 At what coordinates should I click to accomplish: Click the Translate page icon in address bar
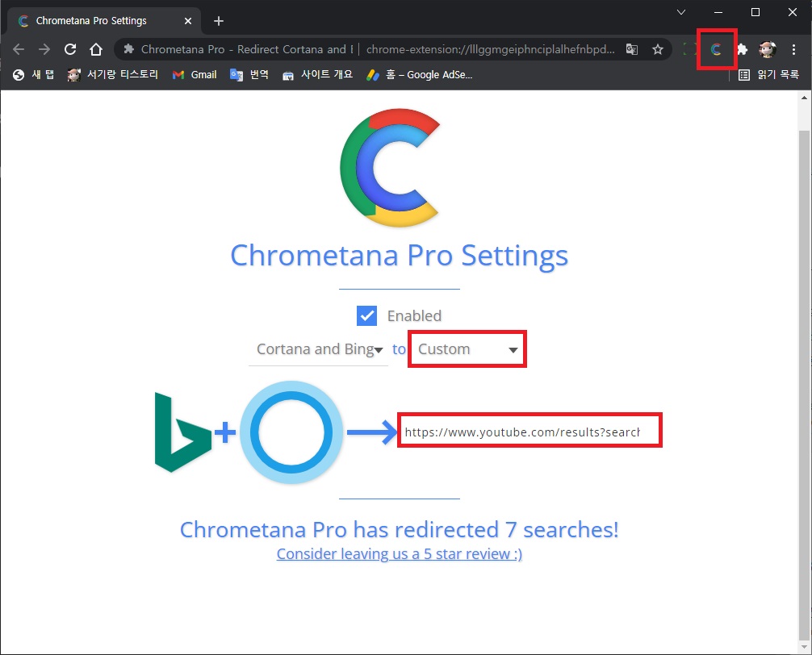(x=632, y=49)
